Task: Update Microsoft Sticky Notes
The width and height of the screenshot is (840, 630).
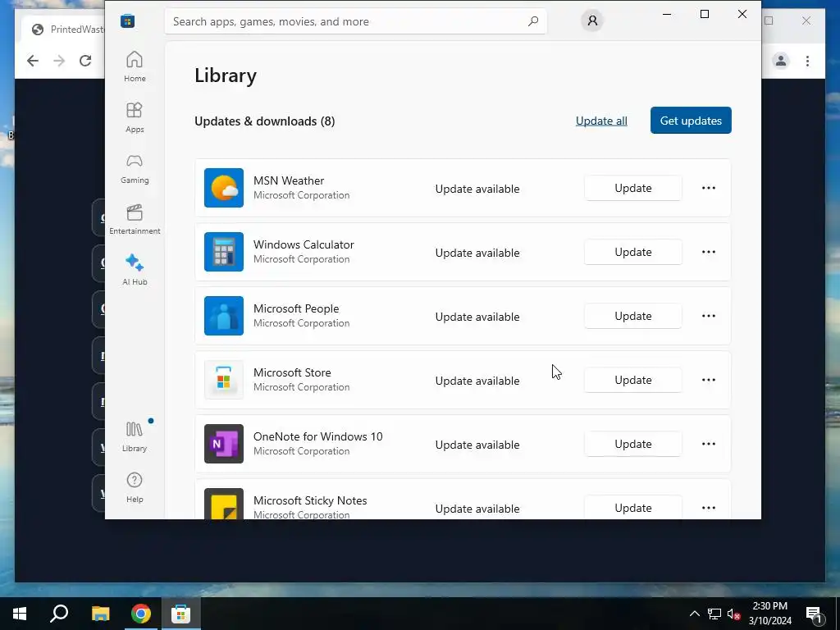Action: [x=633, y=507]
